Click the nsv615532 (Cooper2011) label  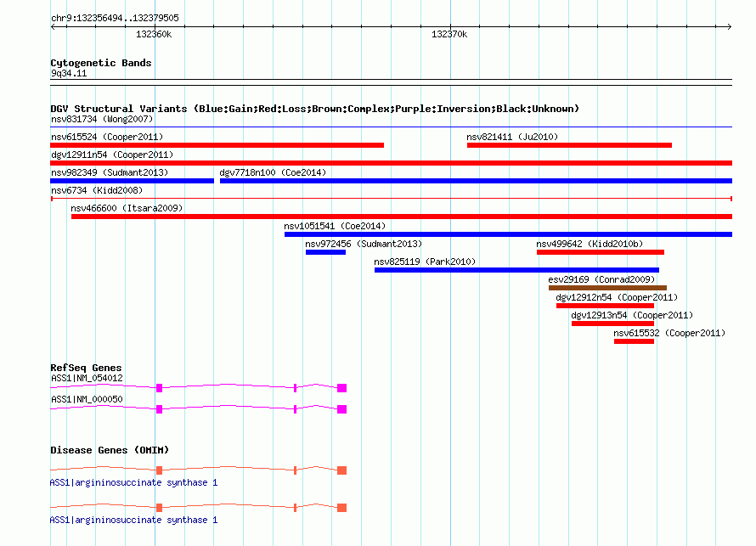[669, 333]
